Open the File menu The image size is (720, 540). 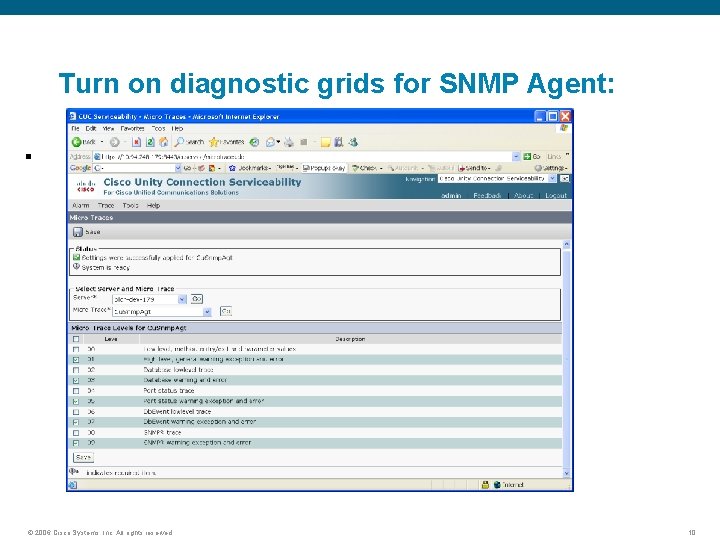(75, 129)
